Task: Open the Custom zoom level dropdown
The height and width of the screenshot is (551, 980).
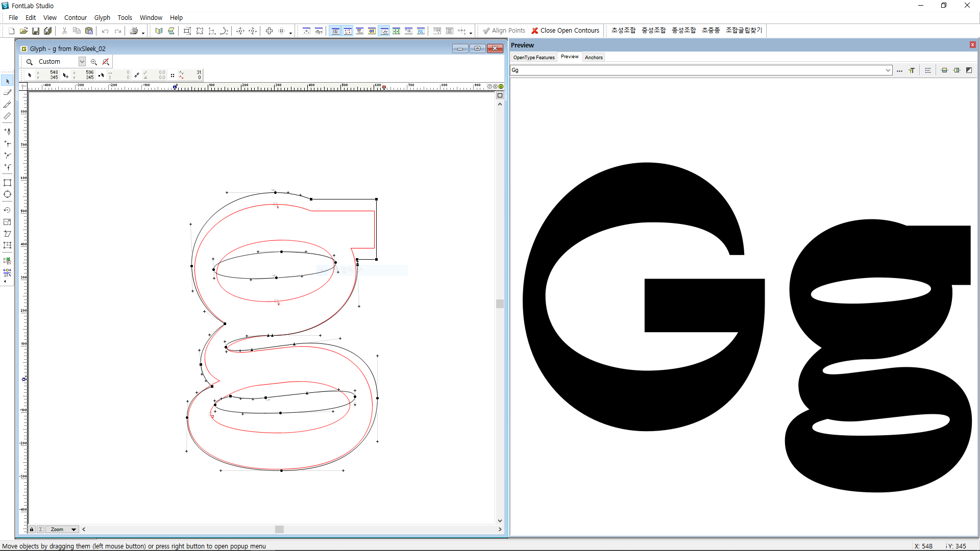Action: click(x=82, y=62)
